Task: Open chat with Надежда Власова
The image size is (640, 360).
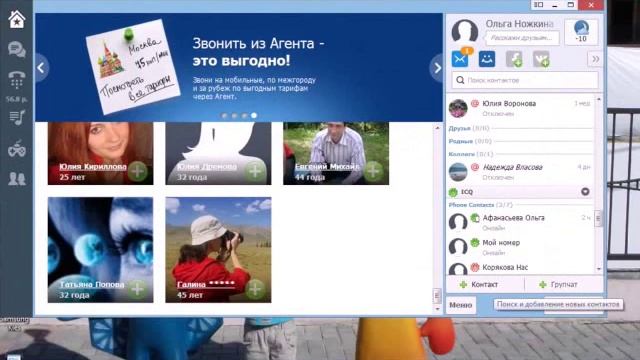Action: pyautogui.click(x=519, y=172)
